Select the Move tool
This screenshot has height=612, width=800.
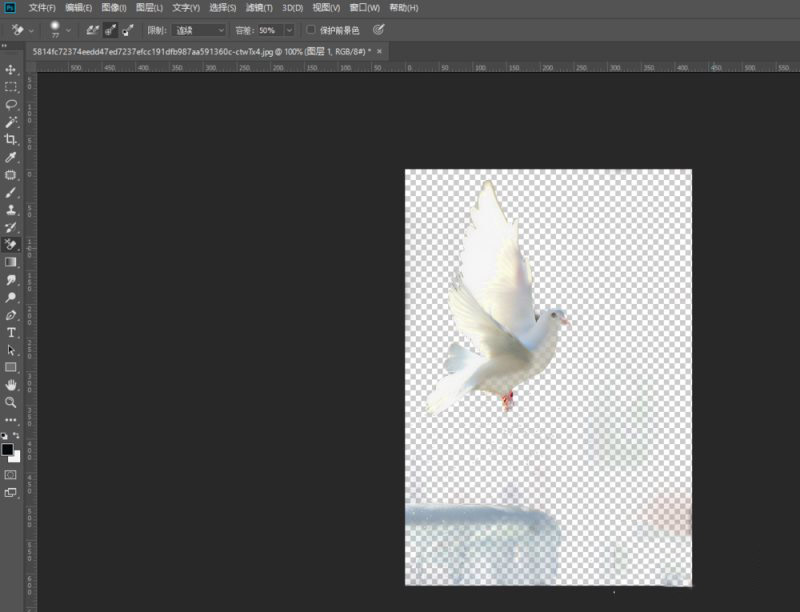(x=11, y=69)
